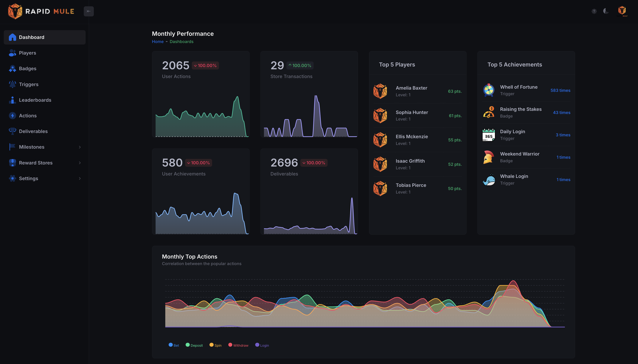The height and width of the screenshot is (364, 638).
Task: Toggle the Bet series in chart legend
Action: 174,345
